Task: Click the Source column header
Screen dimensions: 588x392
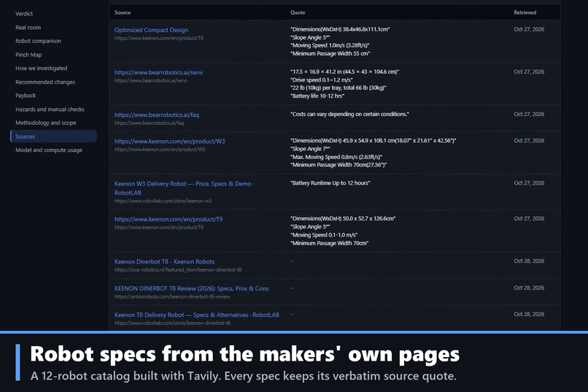Action: point(123,12)
